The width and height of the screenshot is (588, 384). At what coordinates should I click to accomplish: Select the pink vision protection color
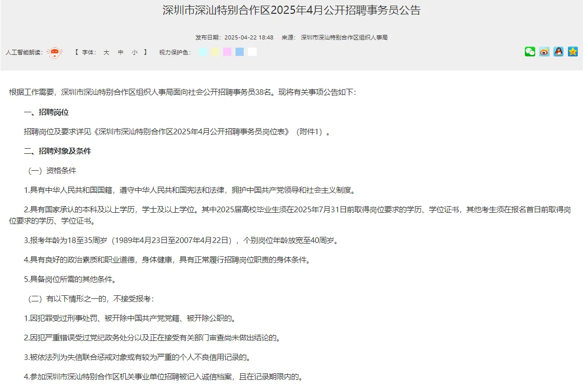point(227,52)
